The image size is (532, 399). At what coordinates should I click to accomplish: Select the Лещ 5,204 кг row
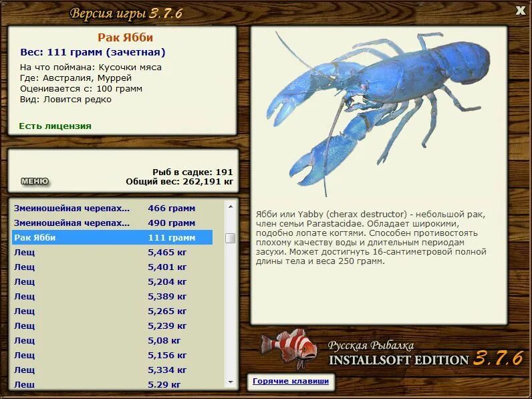112,281
